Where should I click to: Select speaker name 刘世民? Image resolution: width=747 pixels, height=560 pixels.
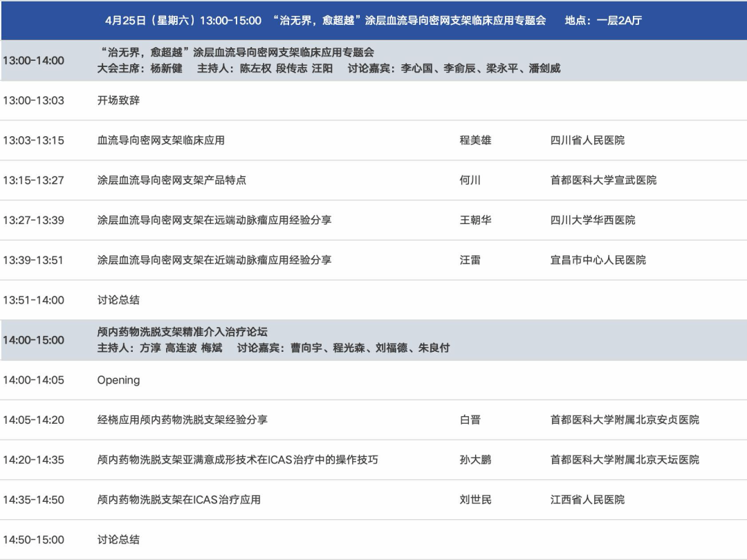tap(475, 500)
